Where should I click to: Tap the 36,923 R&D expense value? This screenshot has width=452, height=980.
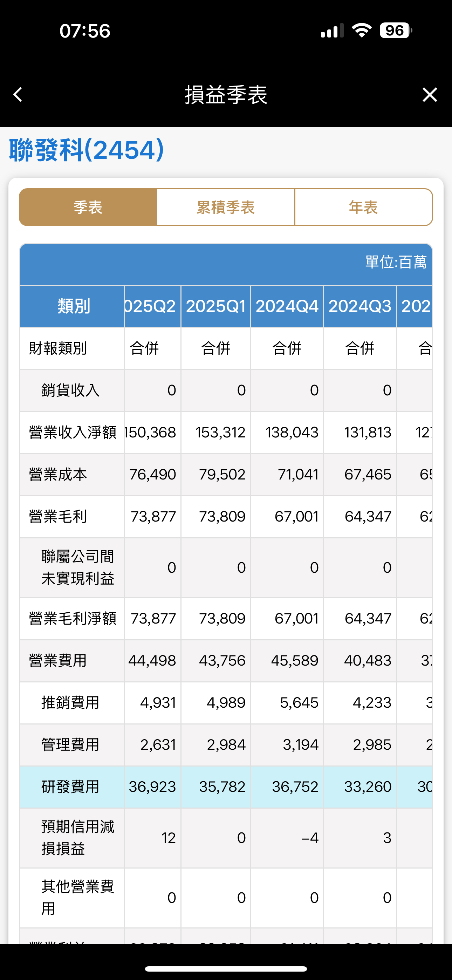point(152,787)
